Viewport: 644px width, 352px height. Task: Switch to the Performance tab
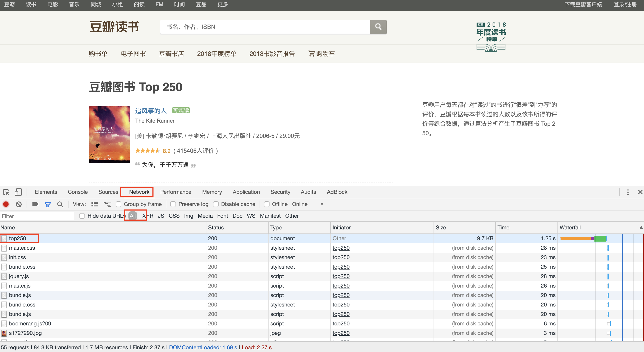(x=176, y=192)
